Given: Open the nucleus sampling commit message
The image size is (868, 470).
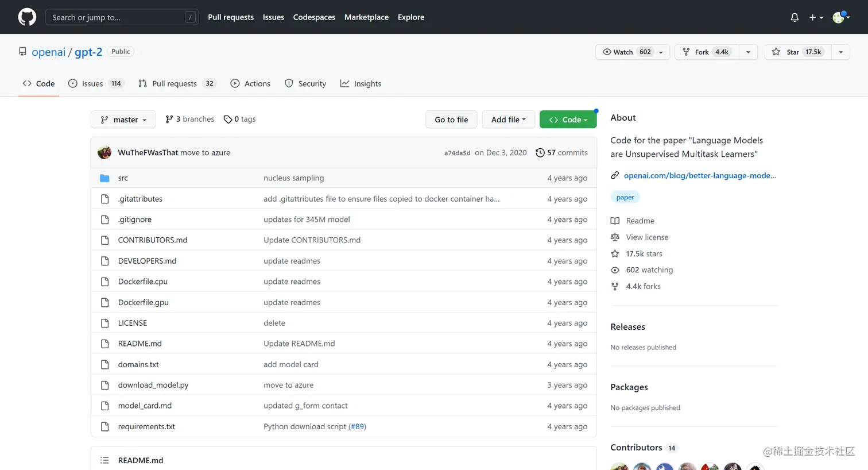Looking at the screenshot, I should [x=294, y=178].
